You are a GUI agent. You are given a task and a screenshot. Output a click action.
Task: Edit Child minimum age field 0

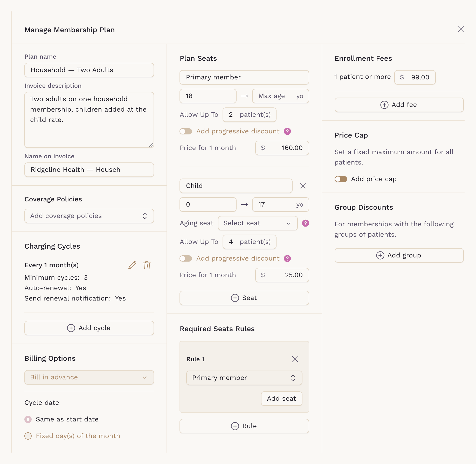[x=208, y=204]
